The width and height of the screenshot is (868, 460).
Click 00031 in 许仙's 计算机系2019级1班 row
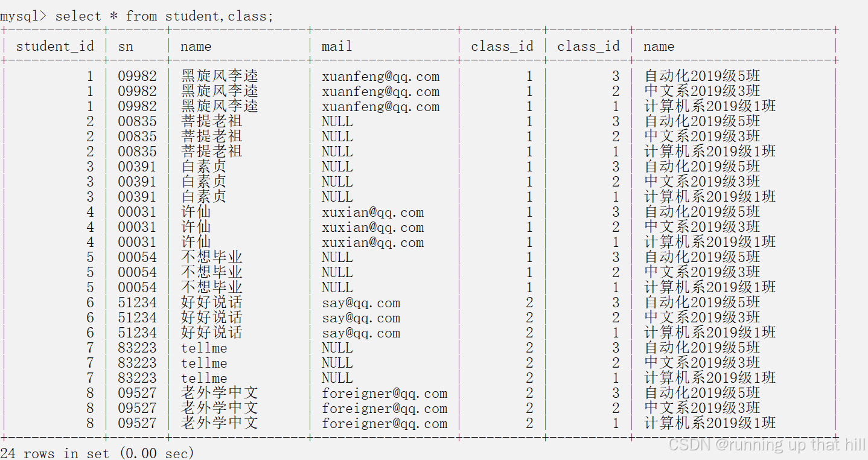click(137, 242)
